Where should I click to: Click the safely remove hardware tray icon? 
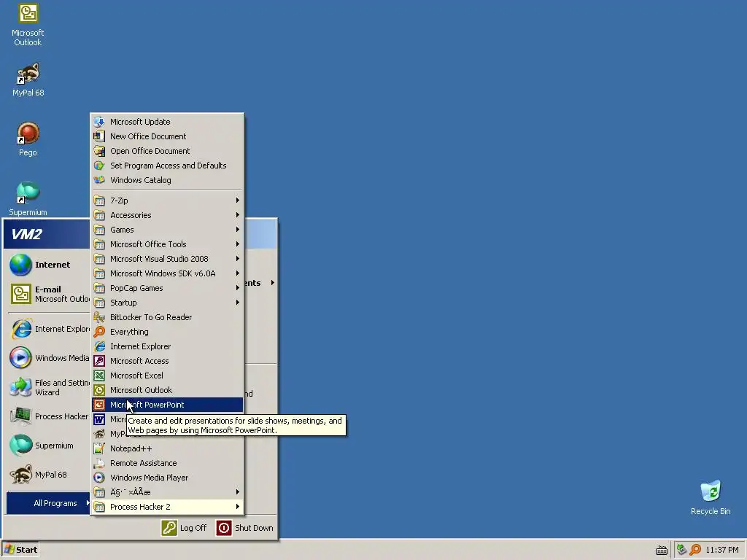click(x=682, y=550)
